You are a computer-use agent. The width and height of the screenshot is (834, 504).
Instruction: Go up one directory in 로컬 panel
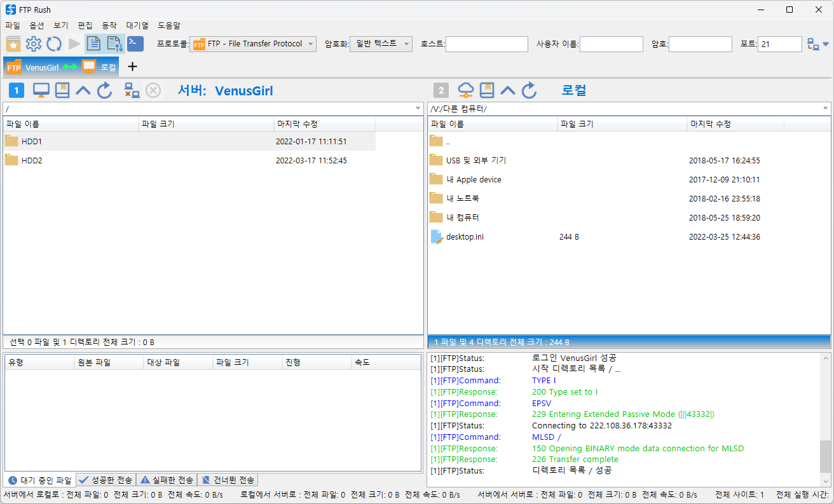508,90
